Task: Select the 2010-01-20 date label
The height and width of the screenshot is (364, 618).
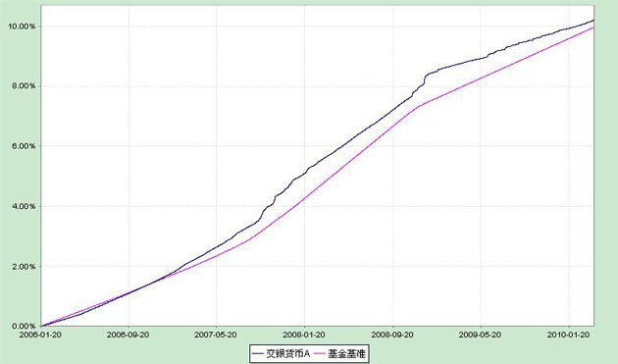Action: [568, 335]
